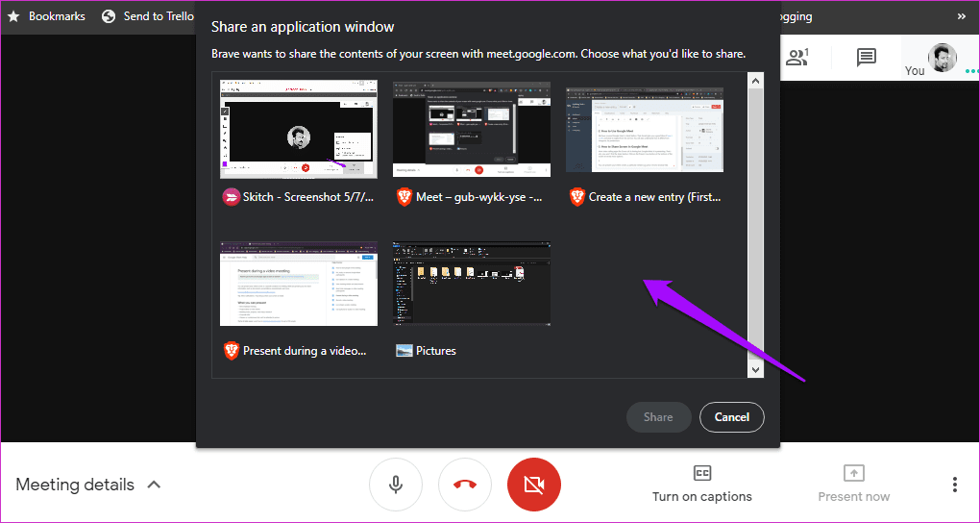Screen dimensions: 980x523
Task: Click the dialog vertical scrollbar thumb
Action: [755, 225]
